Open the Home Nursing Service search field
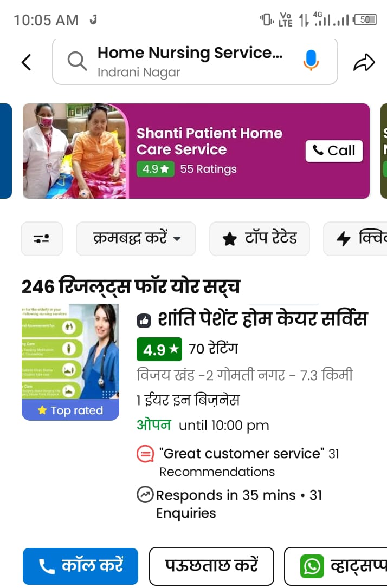 point(195,62)
